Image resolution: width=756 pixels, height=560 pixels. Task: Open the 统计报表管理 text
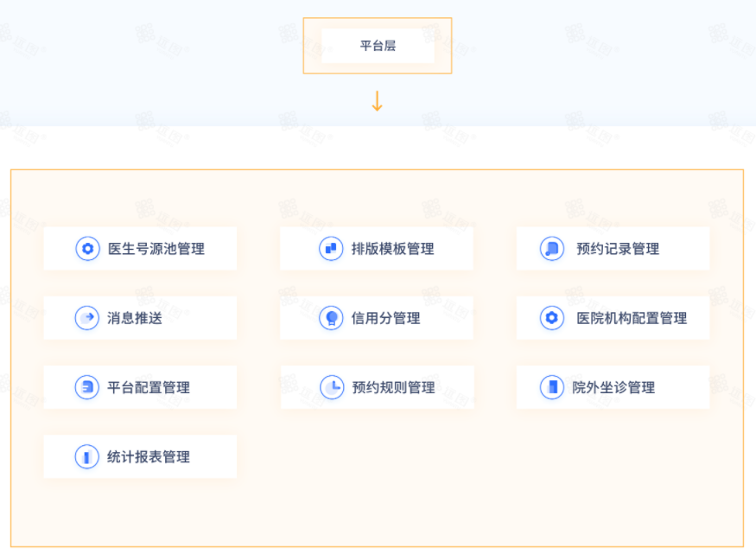149,457
